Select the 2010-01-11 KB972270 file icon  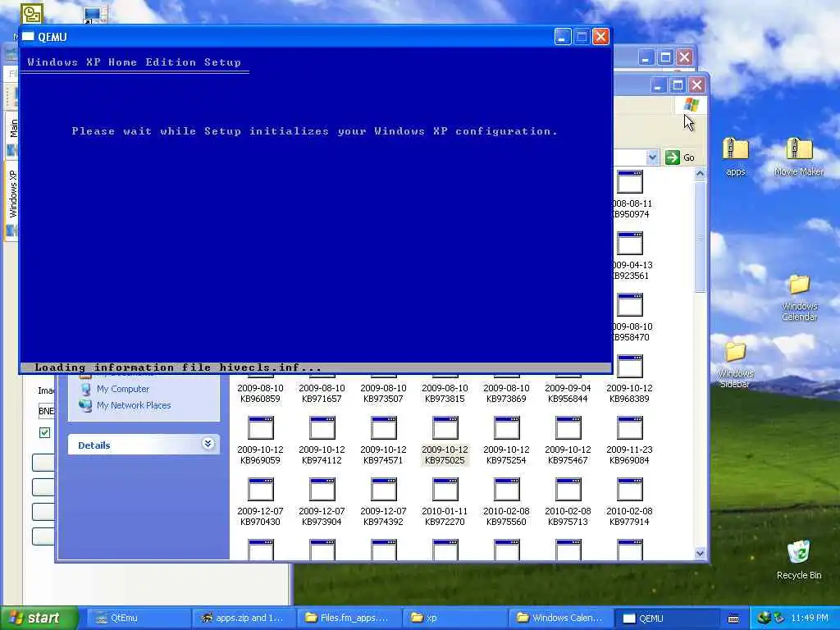coord(445,490)
